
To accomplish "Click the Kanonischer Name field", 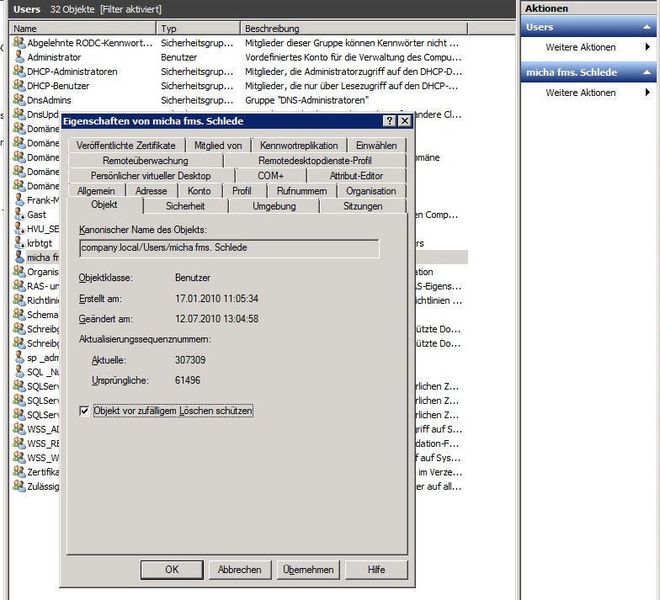I will (229, 248).
